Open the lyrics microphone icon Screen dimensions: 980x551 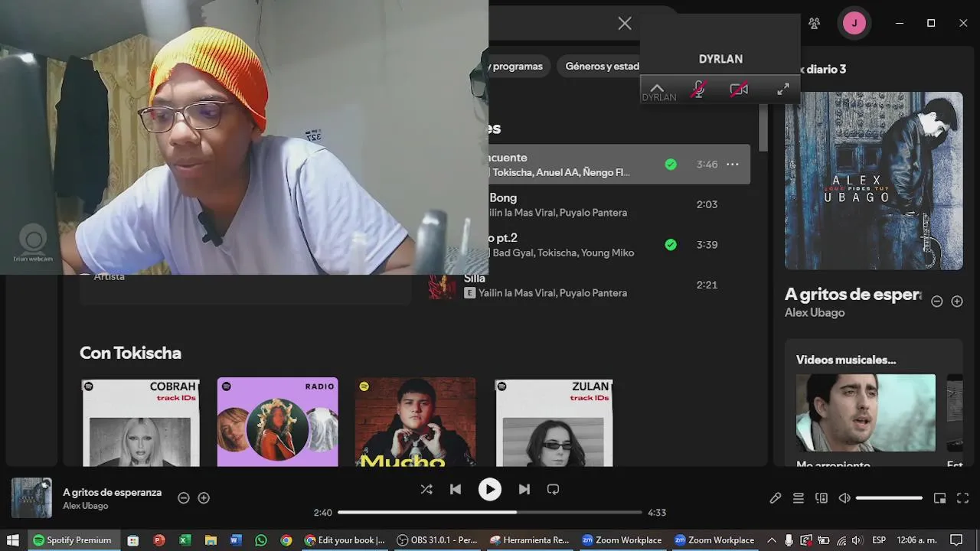click(776, 498)
